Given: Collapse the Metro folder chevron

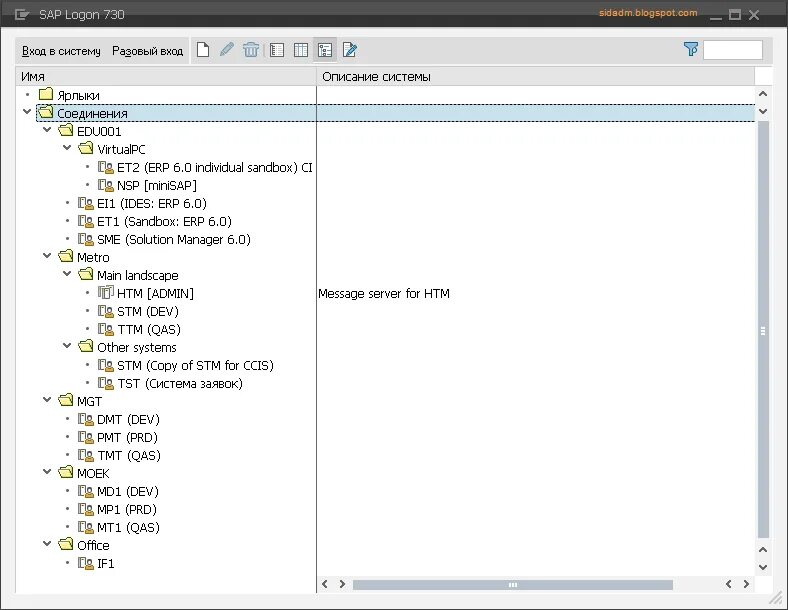Looking at the screenshot, I should coord(47,256).
